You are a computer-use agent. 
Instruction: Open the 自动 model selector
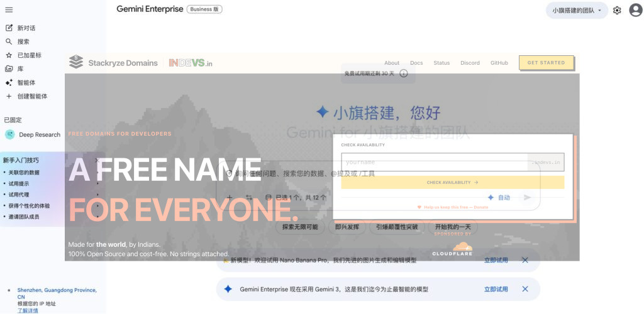[x=499, y=198]
